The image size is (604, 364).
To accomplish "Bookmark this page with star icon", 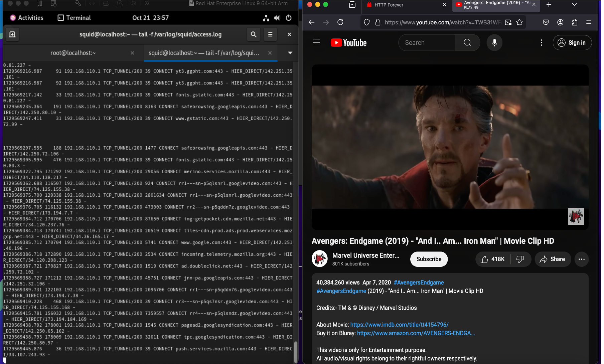I will click(519, 22).
